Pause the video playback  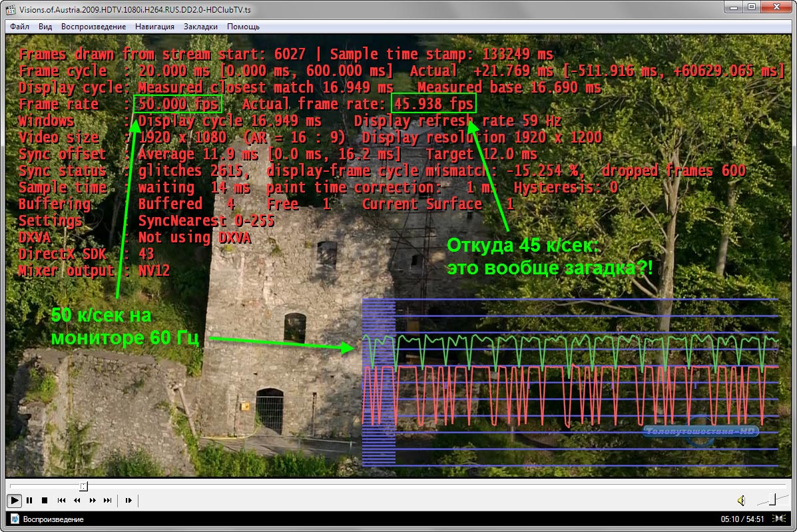tap(29, 500)
